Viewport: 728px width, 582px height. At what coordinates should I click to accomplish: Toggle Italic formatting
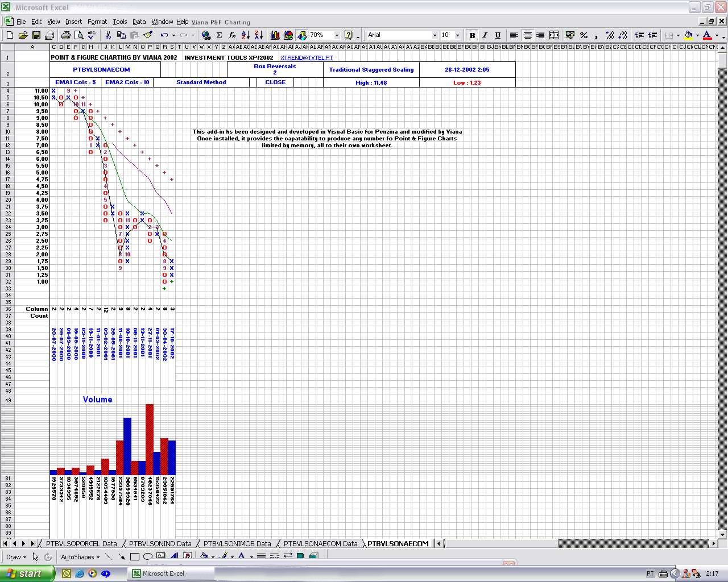coord(485,35)
